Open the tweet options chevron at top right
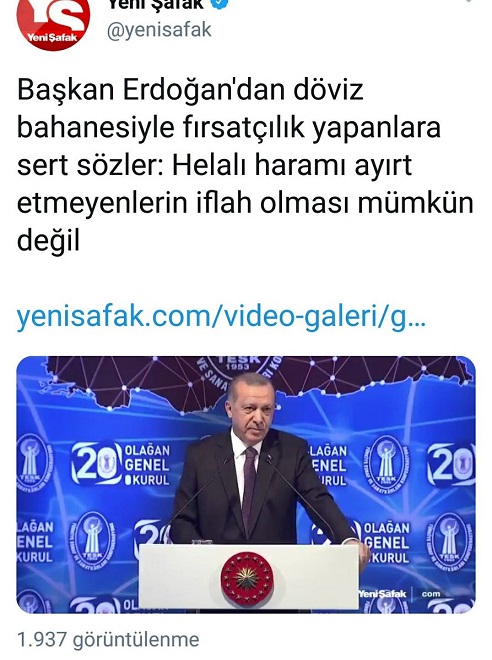Image resolution: width=492 pixels, height=660 pixels. 469,3
